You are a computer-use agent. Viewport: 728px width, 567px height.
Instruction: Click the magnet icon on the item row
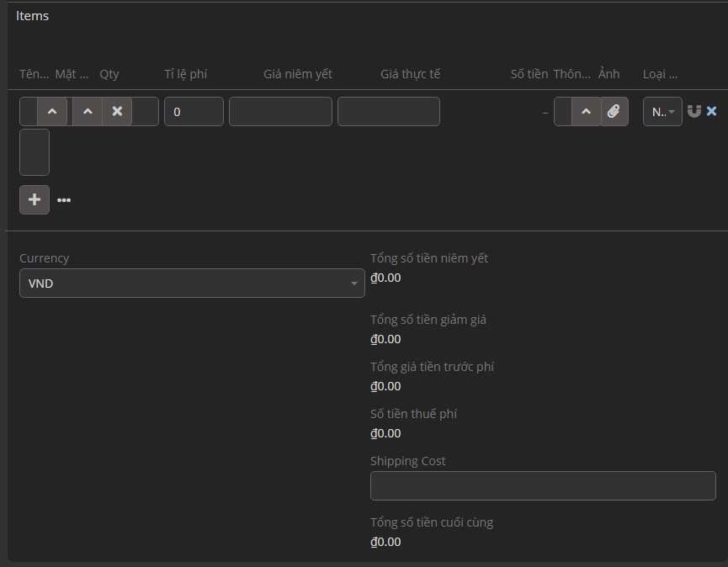694,111
